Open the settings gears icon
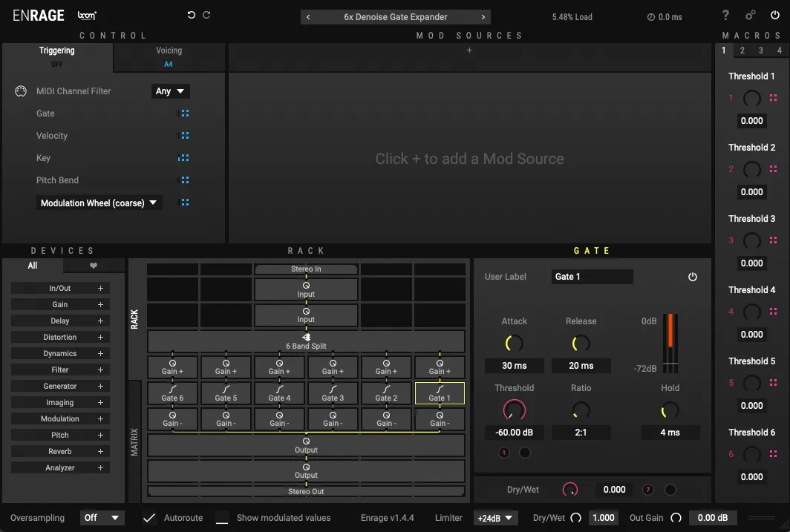Image resolution: width=790 pixels, height=532 pixels. coord(751,16)
